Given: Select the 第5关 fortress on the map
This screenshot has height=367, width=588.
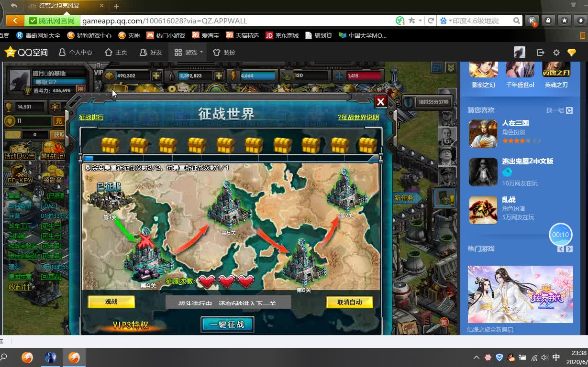Looking at the screenshot, I should tap(229, 205).
